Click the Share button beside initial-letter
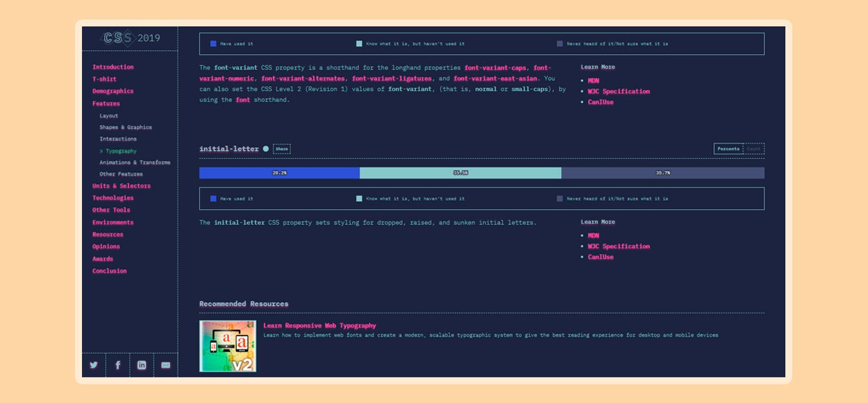Viewport: 868px width, 403px height. pos(281,149)
